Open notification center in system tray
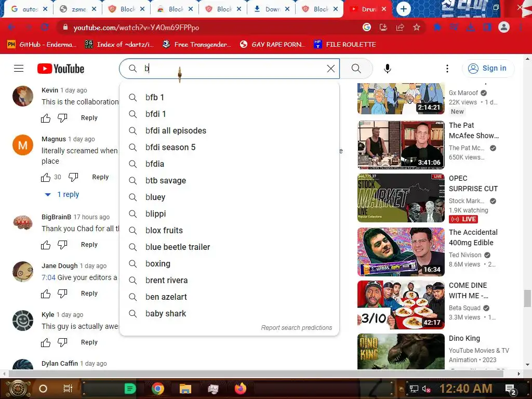The width and height of the screenshot is (532, 399). click(510, 389)
